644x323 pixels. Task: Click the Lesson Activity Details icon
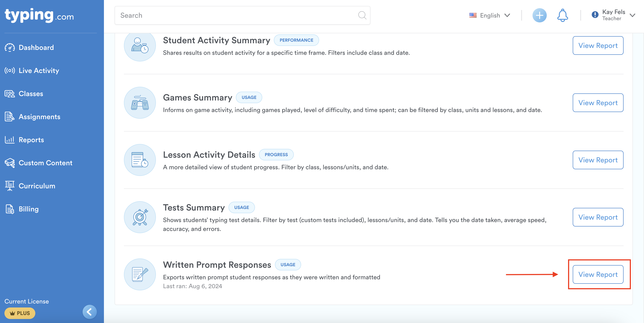pyautogui.click(x=140, y=160)
